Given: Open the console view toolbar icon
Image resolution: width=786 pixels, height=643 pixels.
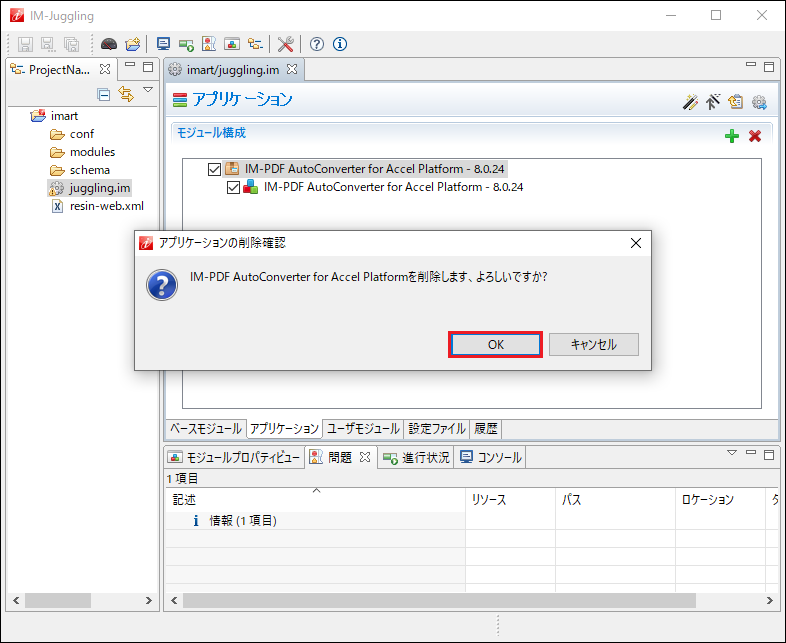Looking at the screenshot, I should coord(163,44).
